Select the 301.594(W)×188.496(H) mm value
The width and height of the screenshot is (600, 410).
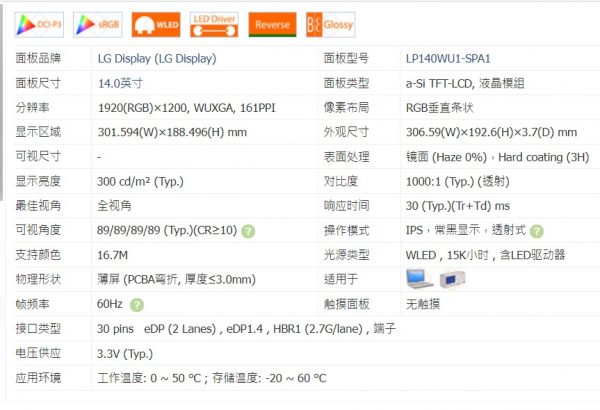pos(172,132)
